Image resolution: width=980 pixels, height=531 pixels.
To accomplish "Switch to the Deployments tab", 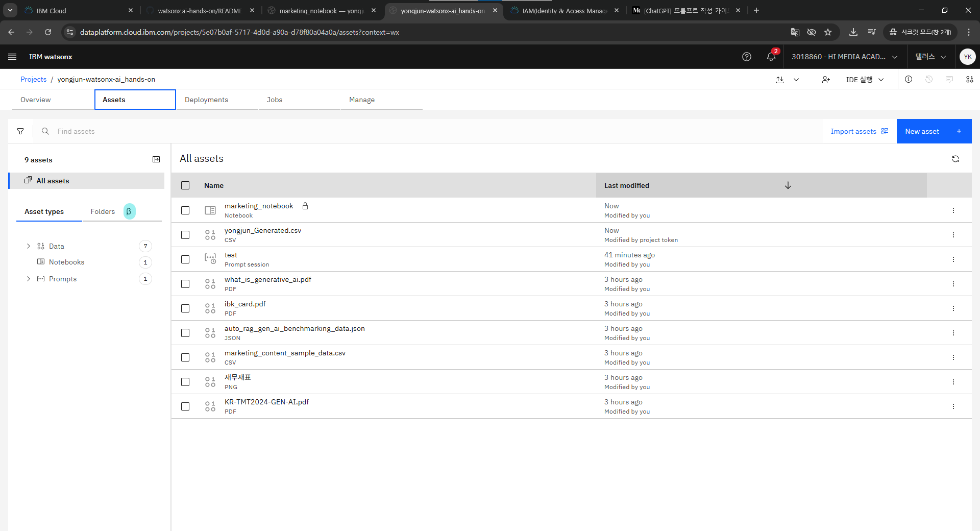I will pos(217,100).
